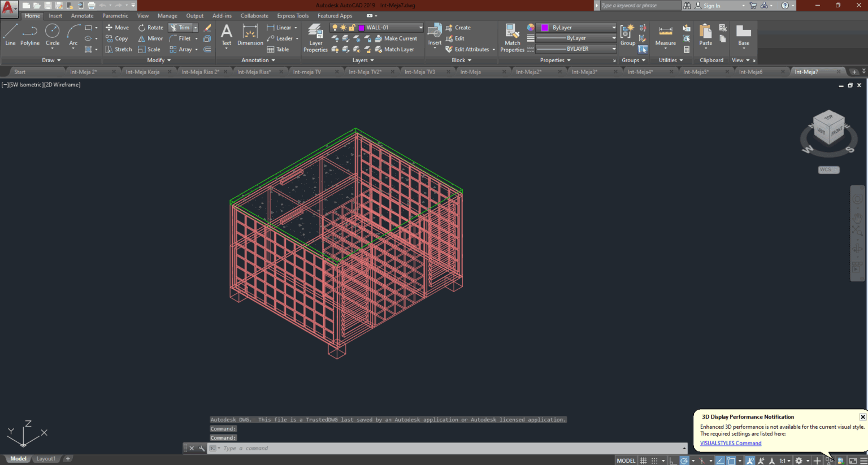Activate the Rotate tool
This screenshot has height=465, width=868.
151,27
